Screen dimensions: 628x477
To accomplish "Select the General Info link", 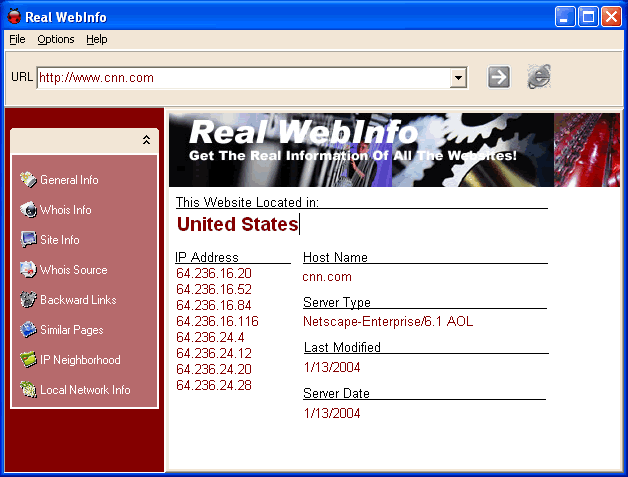I will pyautogui.click(x=69, y=180).
